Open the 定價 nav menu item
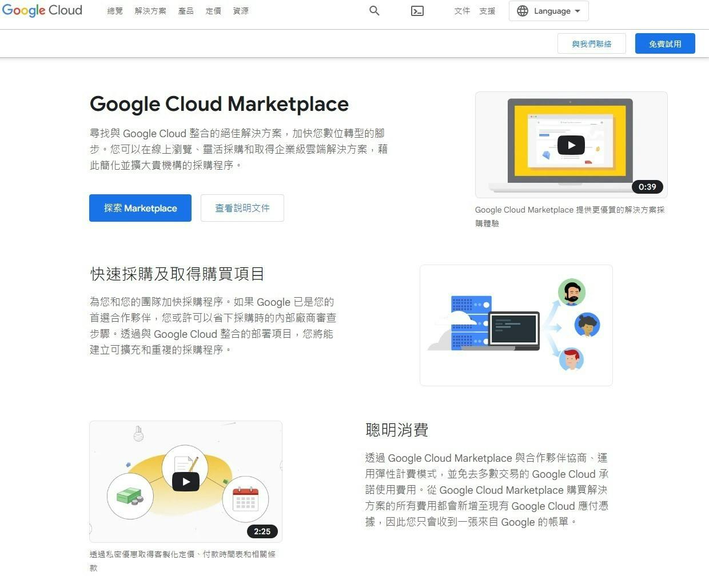The height and width of the screenshot is (588, 709). [x=213, y=11]
